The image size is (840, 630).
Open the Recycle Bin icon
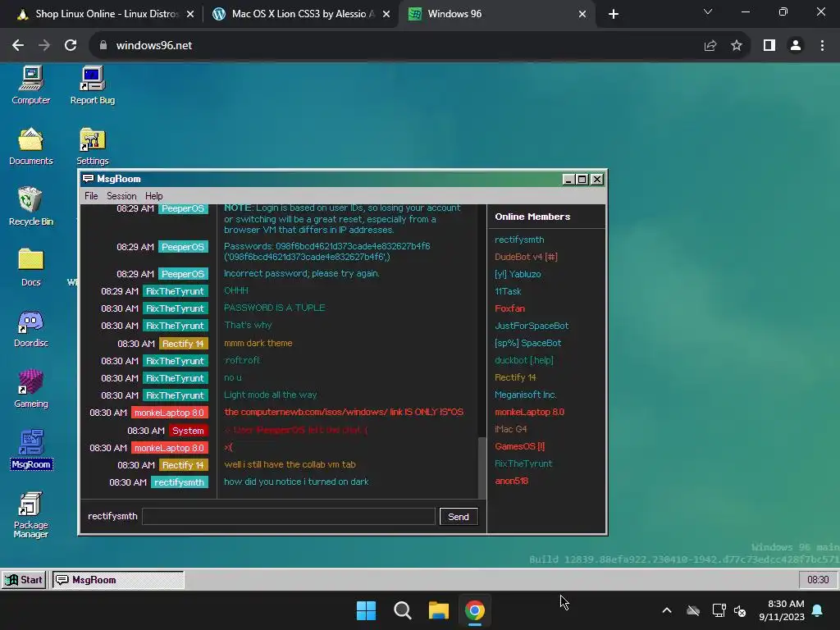pos(30,207)
